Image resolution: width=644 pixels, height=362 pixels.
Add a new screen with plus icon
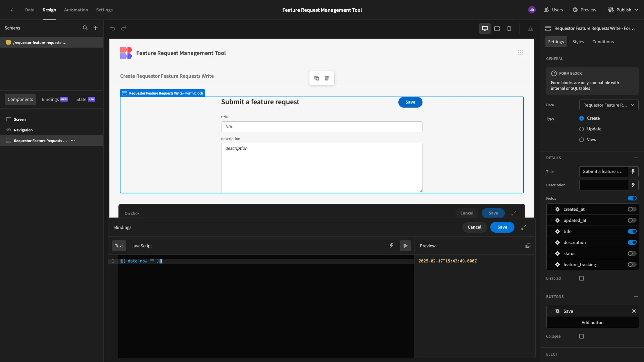point(96,28)
